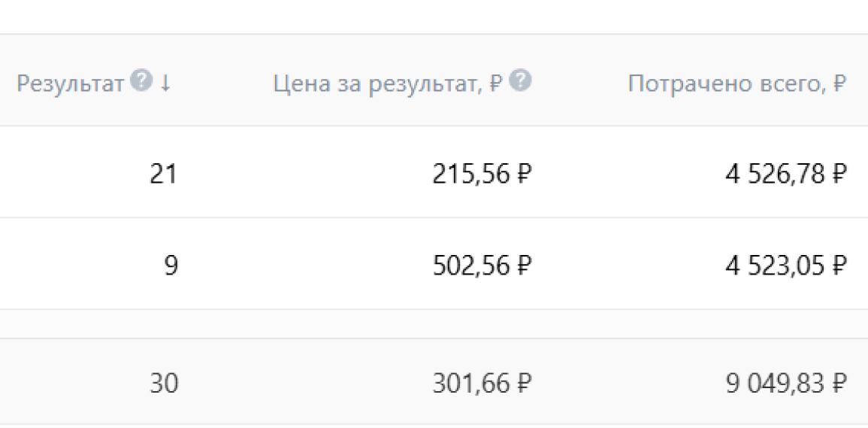Sort by the Результат column header
The image size is (868, 428).
point(69,83)
